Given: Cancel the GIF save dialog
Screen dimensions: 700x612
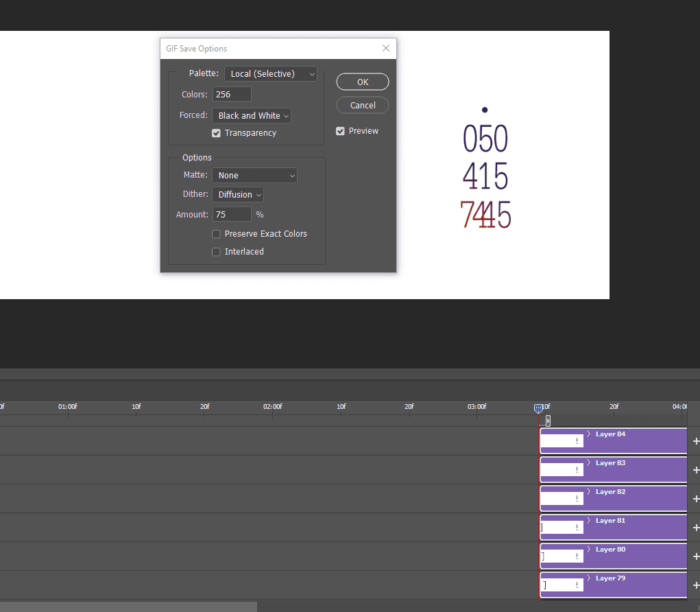Looking at the screenshot, I should pyautogui.click(x=363, y=105).
